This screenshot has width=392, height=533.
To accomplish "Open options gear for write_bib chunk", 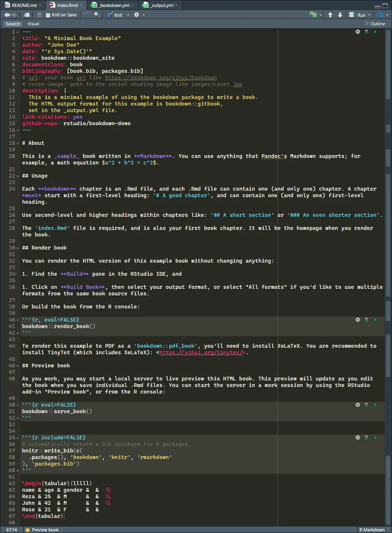I will [358, 437].
